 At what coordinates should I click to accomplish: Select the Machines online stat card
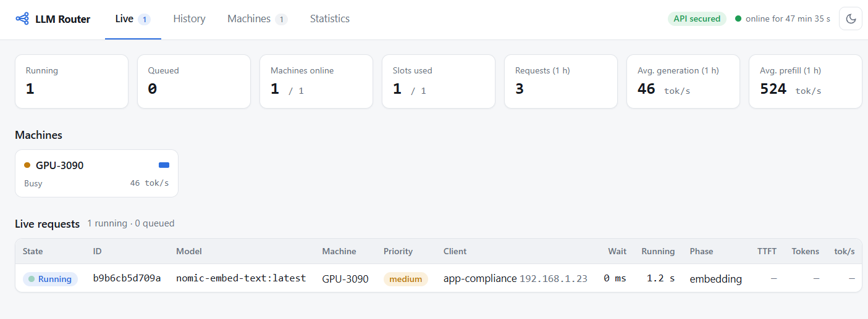(x=316, y=81)
